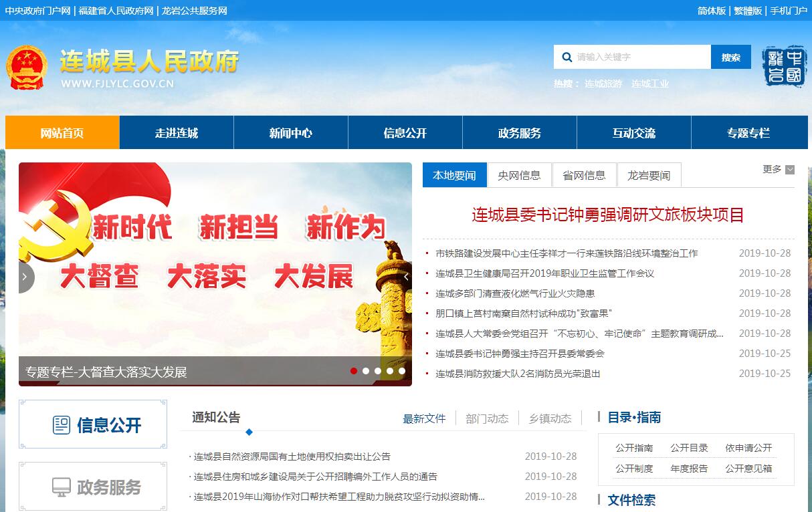Select the first red carousel dot
Image resolution: width=812 pixels, height=512 pixels.
354,371
